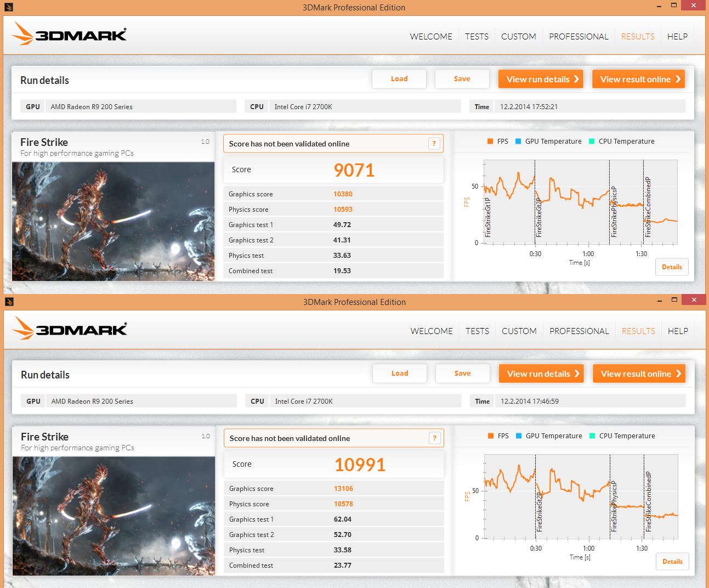Image resolution: width=709 pixels, height=588 pixels.
Task: Toggle GPU Temperature legend in the bottom window chart
Action: 549,436
